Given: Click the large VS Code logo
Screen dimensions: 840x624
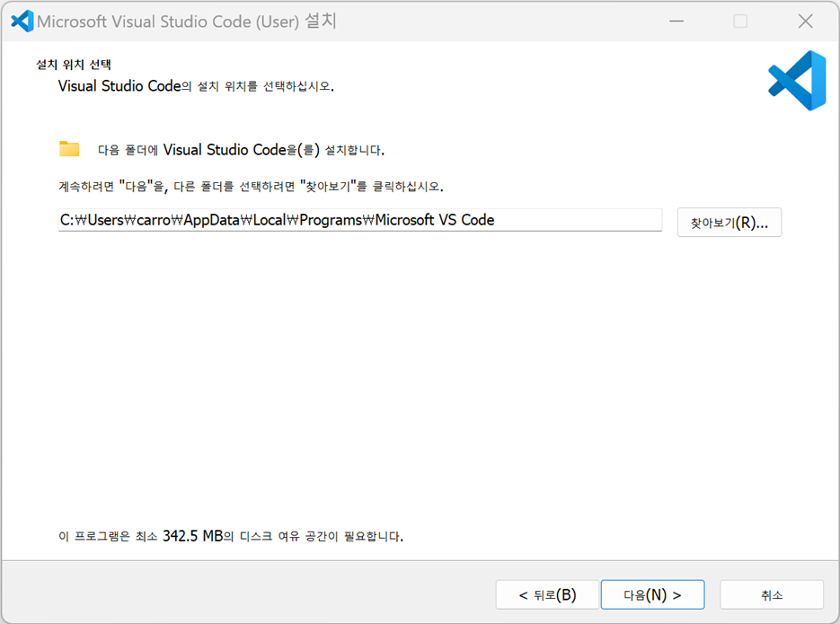Looking at the screenshot, I should [x=797, y=81].
